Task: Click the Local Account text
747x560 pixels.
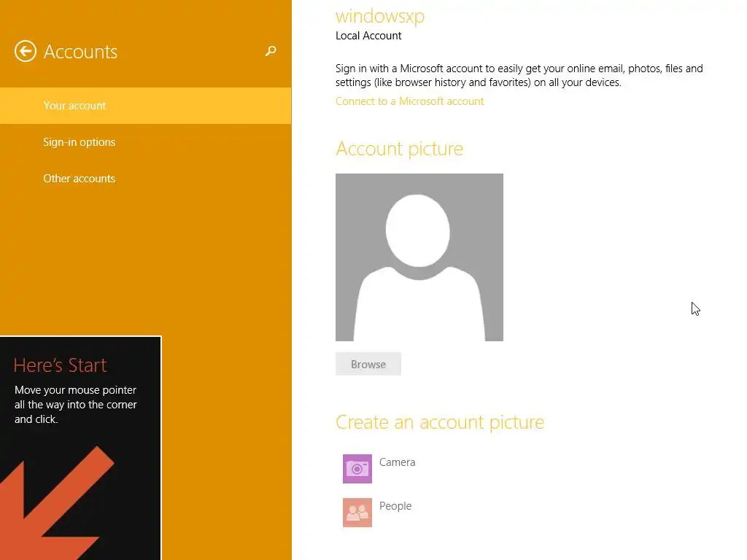Action: (368, 36)
